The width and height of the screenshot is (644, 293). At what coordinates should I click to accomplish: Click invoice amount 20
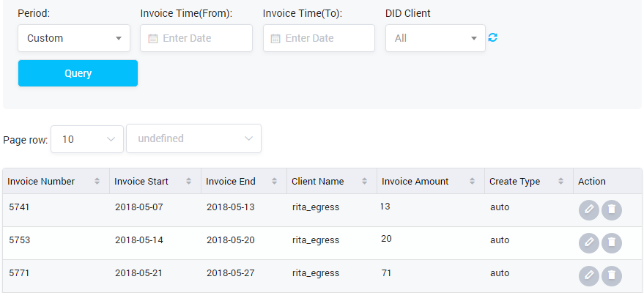386,238
